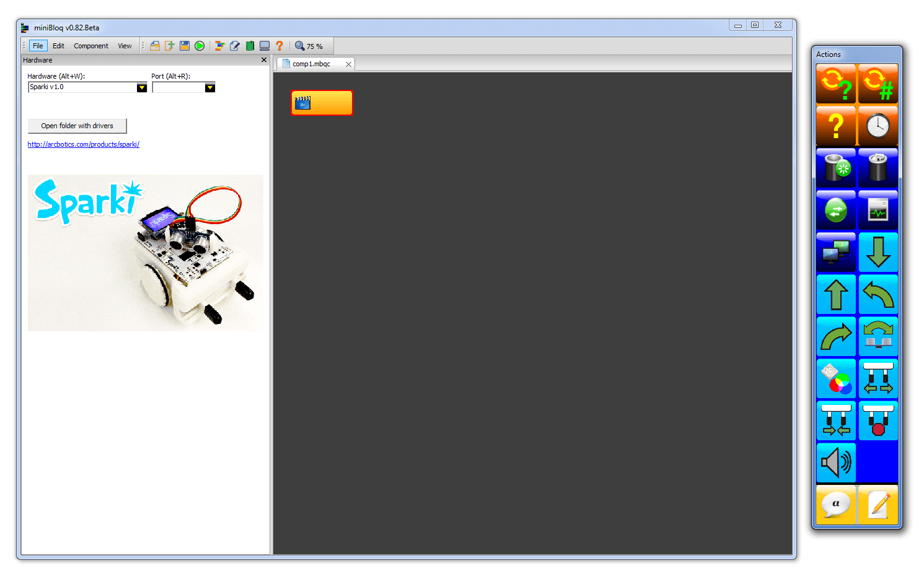Click the colored blocks toolbar icon
924x579 pixels.
point(219,46)
